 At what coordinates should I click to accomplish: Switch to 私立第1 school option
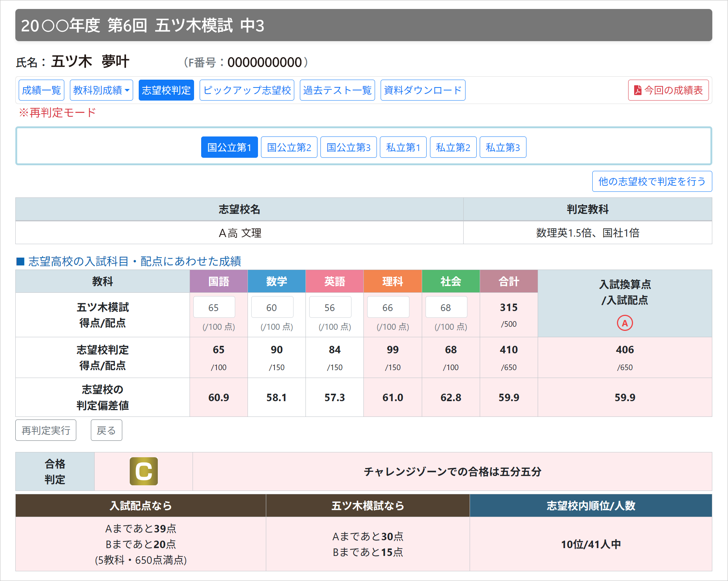(x=403, y=147)
